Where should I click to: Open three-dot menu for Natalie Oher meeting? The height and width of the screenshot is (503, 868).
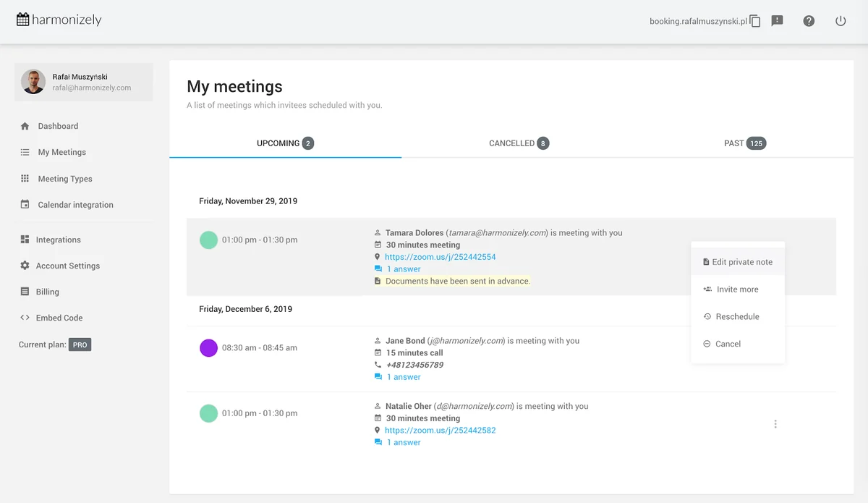tap(775, 424)
